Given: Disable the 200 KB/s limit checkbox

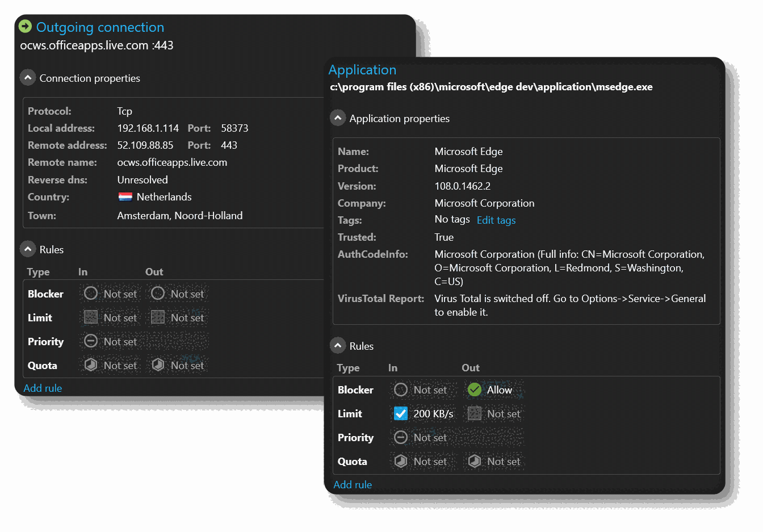Looking at the screenshot, I should point(400,413).
